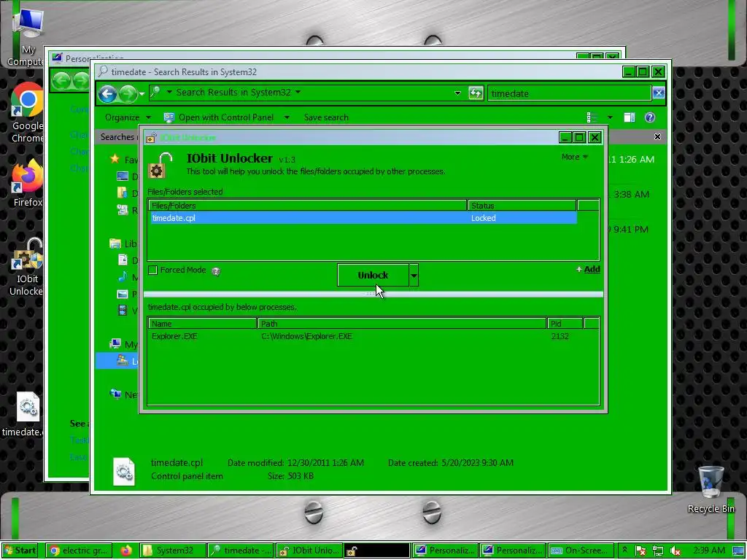Click the 2:39 AM taskbar clock
This screenshot has width=747, height=560.
point(709,551)
